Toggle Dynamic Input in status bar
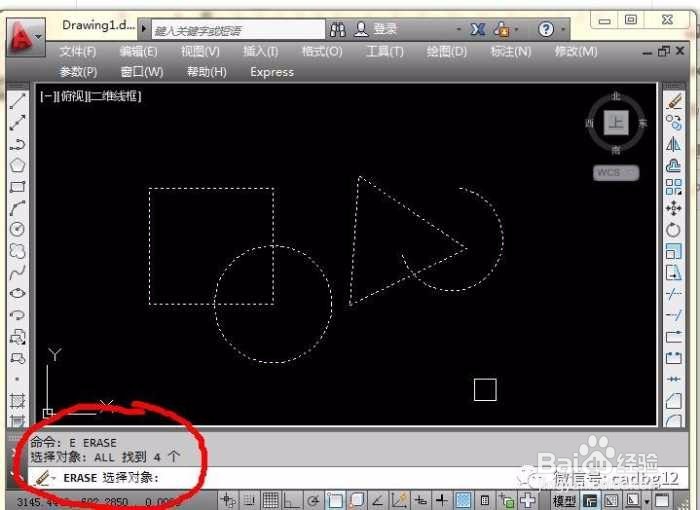The image size is (700, 510). (420, 500)
